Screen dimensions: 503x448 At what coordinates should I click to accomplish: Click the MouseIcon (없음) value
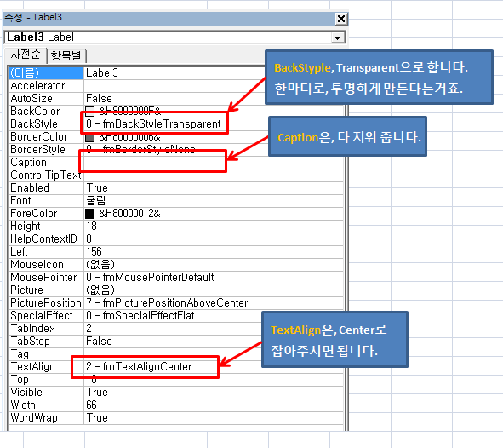(x=100, y=264)
